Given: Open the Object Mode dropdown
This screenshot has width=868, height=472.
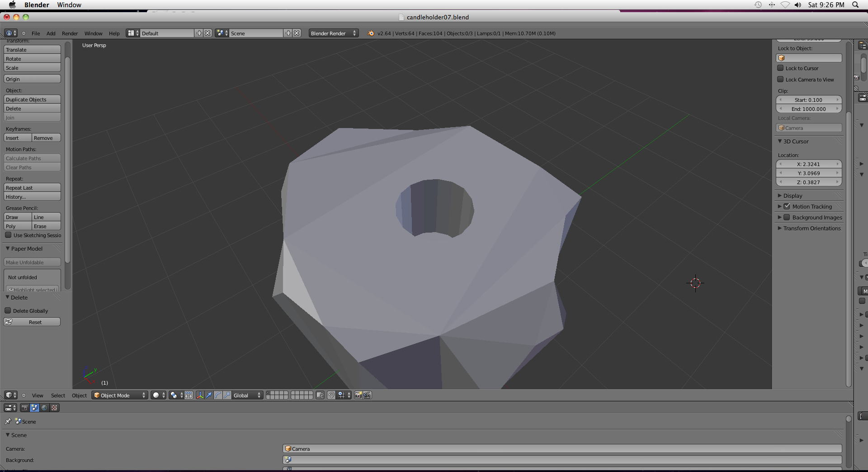Looking at the screenshot, I should tap(120, 395).
